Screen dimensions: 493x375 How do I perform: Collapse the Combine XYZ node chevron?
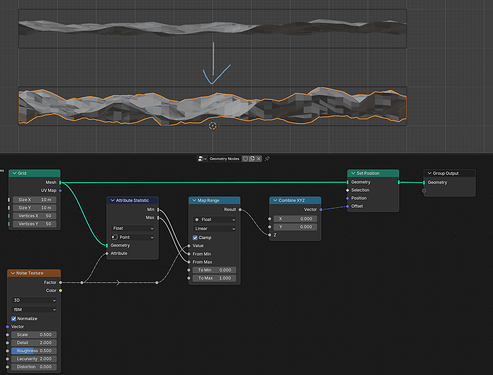(x=275, y=200)
